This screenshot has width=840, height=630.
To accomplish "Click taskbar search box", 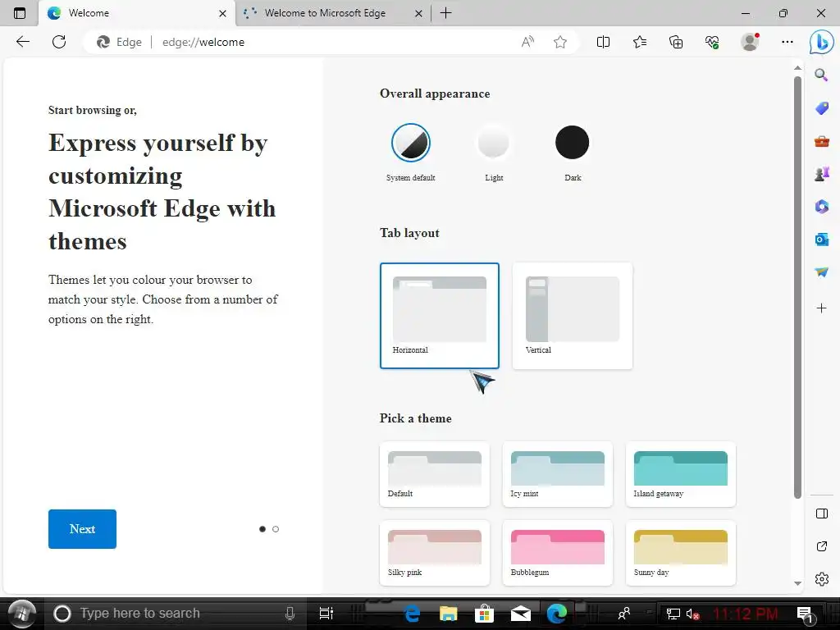I will pyautogui.click(x=176, y=614).
